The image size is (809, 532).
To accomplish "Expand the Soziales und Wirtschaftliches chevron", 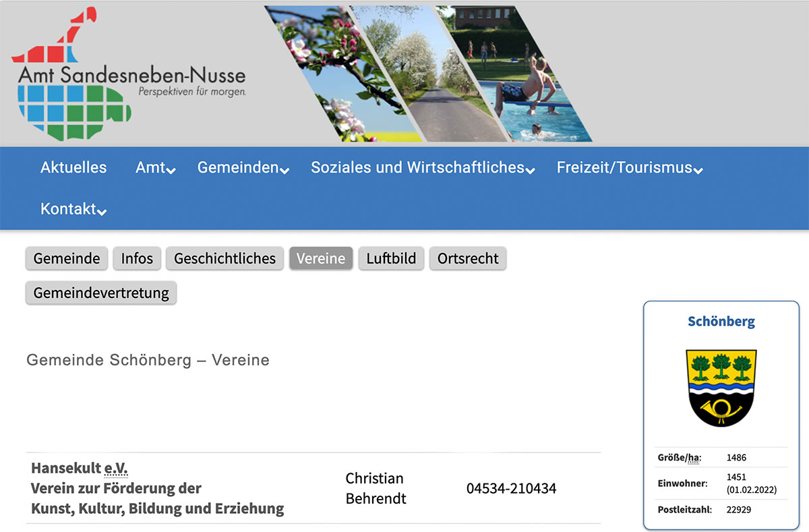I will [531, 171].
